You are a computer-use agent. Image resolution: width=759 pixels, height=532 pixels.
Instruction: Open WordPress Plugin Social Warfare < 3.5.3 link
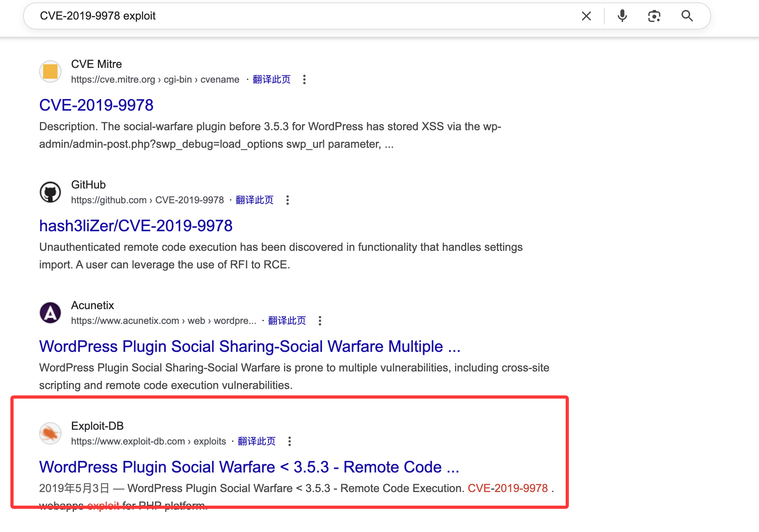249,467
